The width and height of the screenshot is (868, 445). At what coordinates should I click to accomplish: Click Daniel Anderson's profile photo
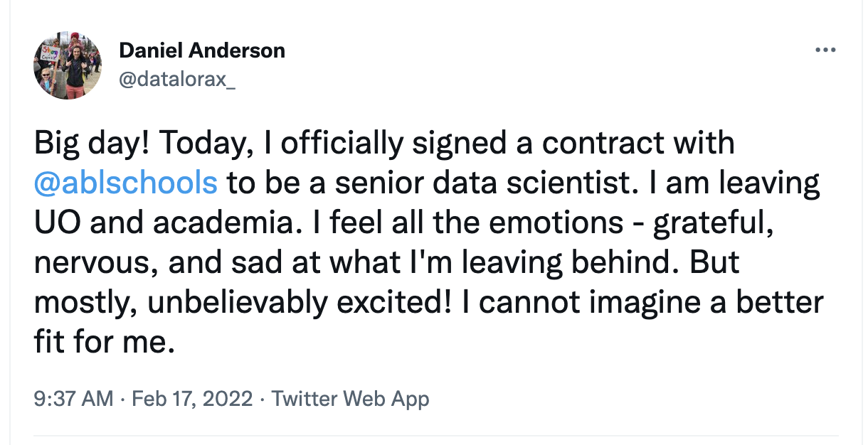coord(67,65)
